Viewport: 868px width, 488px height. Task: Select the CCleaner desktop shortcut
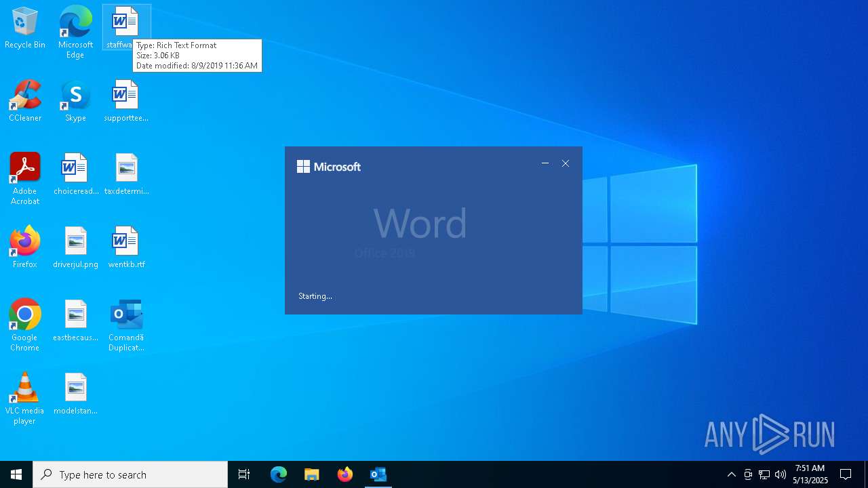pyautogui.click(x=25, y=101)
